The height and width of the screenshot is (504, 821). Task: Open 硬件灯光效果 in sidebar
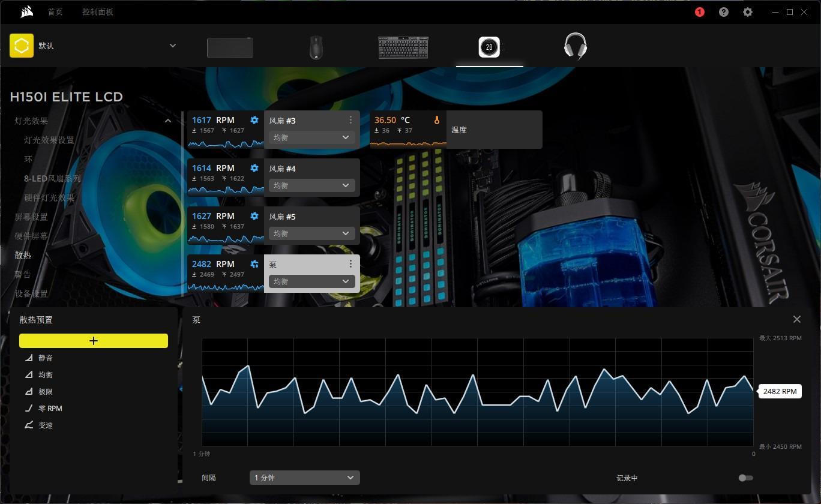point(49,197)
